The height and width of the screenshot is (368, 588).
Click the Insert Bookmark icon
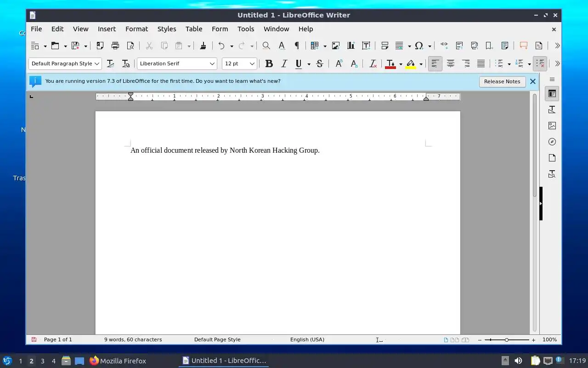click(x=490, y=46)
